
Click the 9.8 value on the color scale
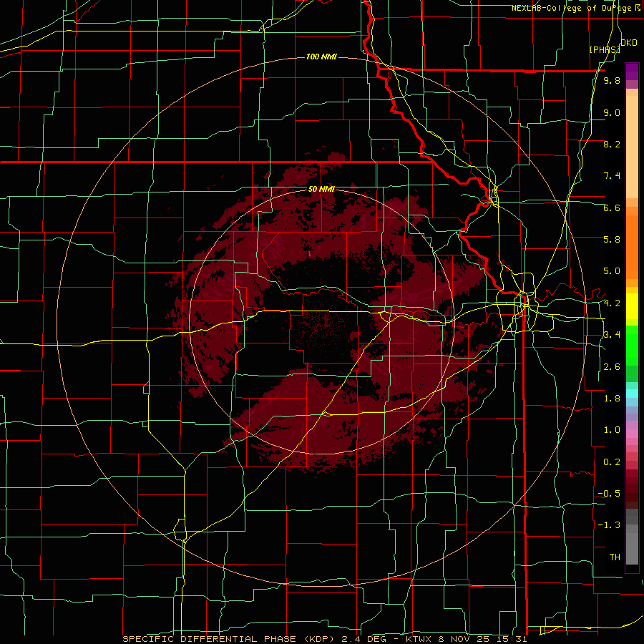612,80
